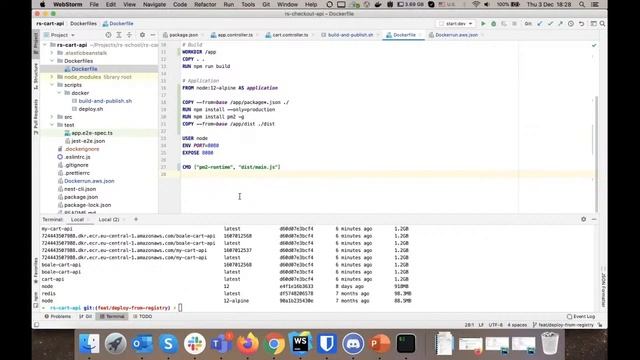Click the feat/deploy-from-registry branch in the status bar
Image resolution: width=640 pixels, height=360 pixels.
point(563,325)
